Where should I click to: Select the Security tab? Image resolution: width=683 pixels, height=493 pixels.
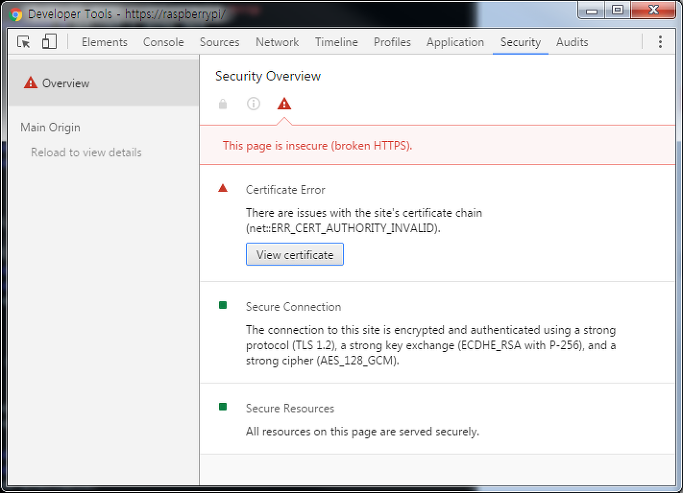pyautogui.click(x=521, y=42)
